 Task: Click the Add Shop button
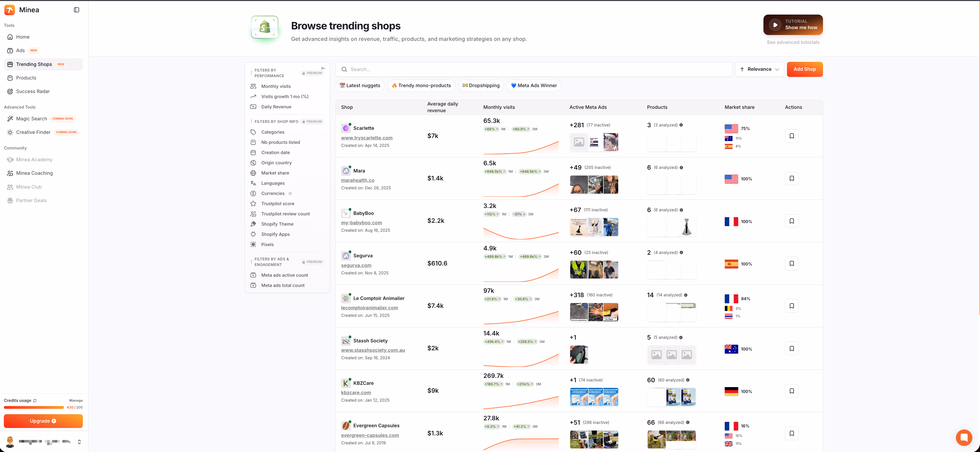[805, 69]
